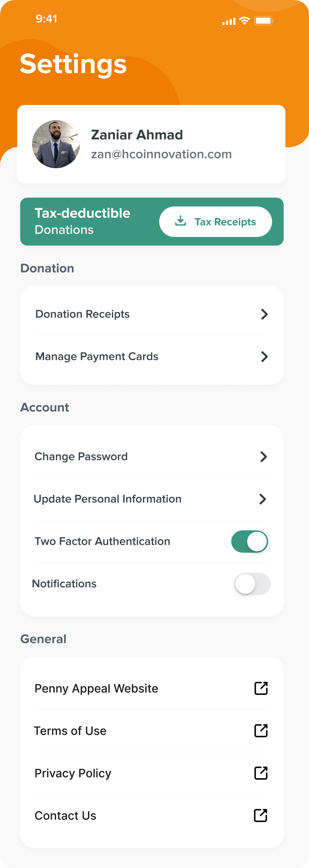Enable the Notifications toggle

tap(253, 584)
